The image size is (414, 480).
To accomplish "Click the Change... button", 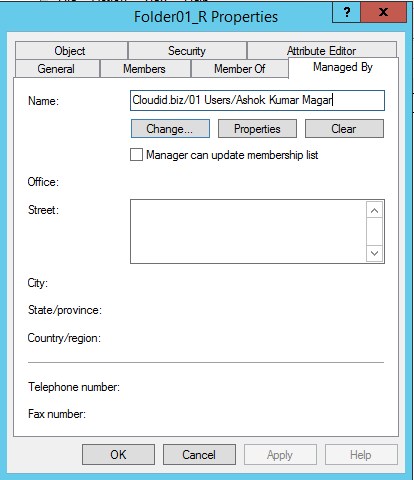I will pos(170,129).
